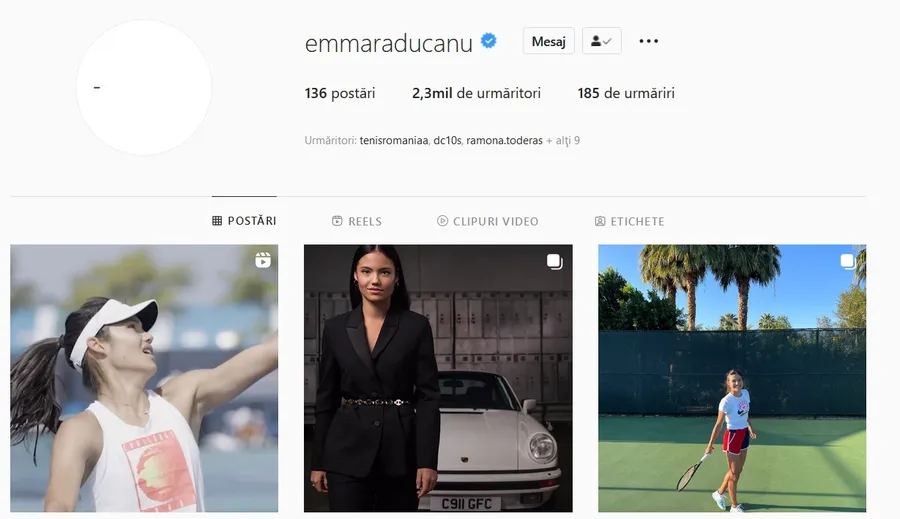The height and width of the screenshot is (519, 900).
Task: Click the reels icon on the serve photo
Action: pos(263,260)
